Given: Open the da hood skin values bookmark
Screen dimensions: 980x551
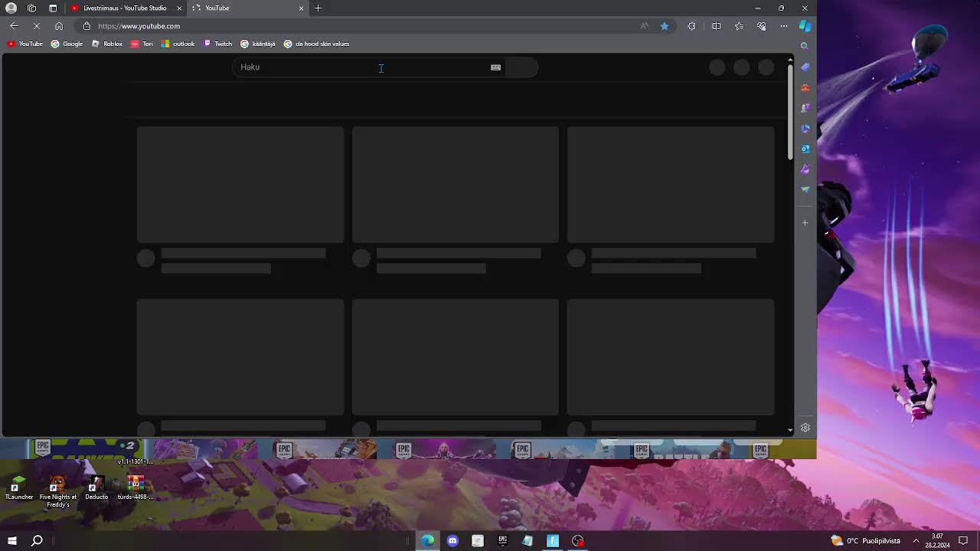Looking at the screenshot, I should coord(316,44).
